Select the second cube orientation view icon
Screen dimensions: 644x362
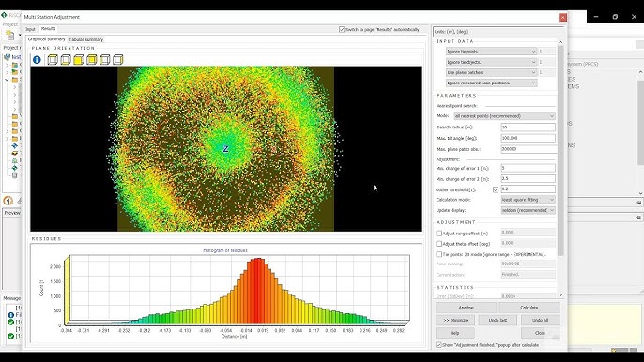tap(66, 60)
